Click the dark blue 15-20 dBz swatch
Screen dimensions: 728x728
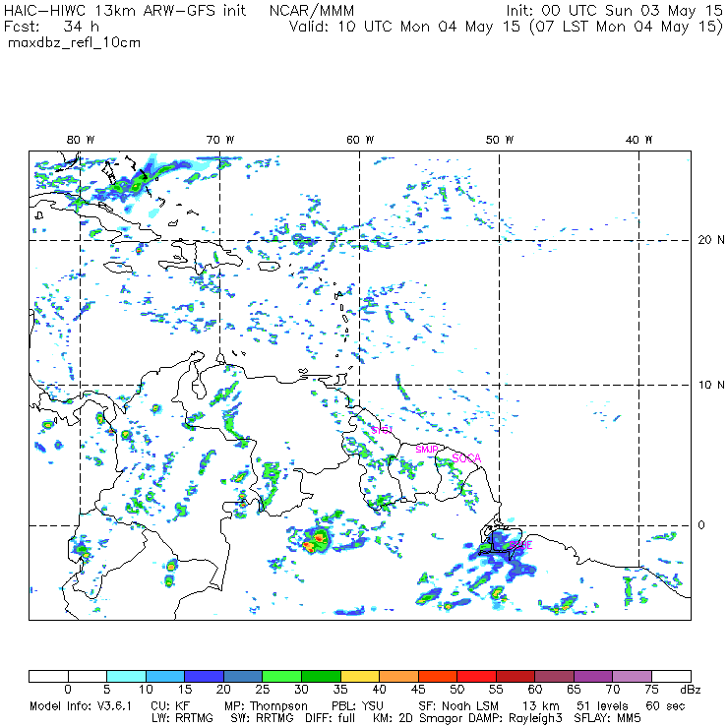point(204,676)
